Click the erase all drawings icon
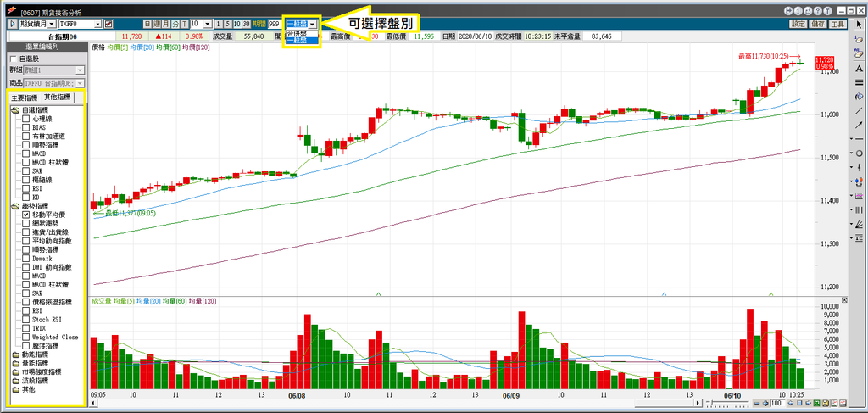868x413 pixels. [x=860, y=53]
